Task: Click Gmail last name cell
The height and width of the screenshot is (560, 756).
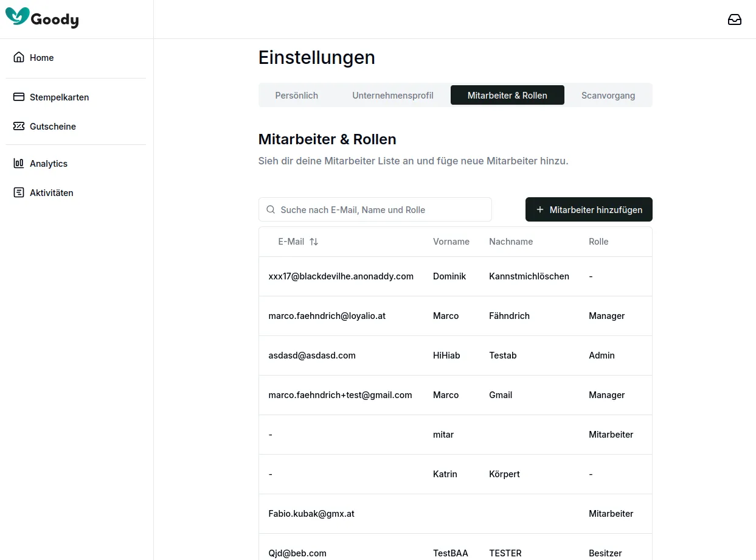Action: pyautogui.click(x=501, y=395)
